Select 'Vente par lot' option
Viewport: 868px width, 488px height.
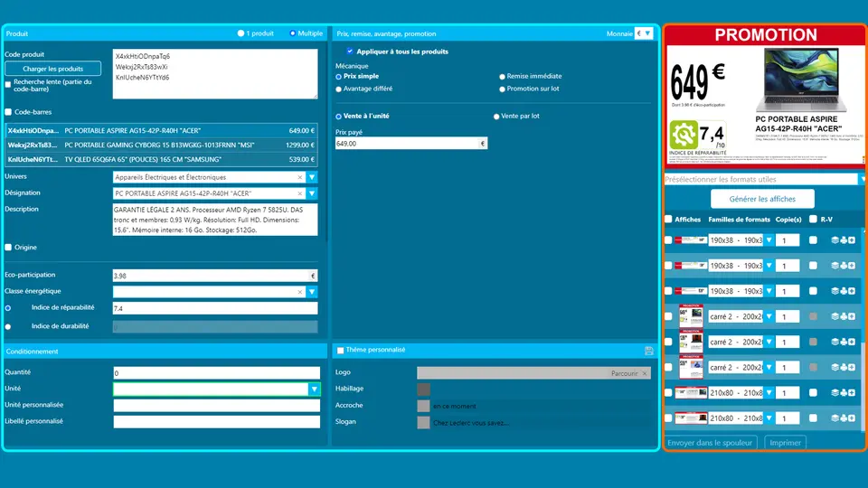pyautogui.click(x=496, y=117)
